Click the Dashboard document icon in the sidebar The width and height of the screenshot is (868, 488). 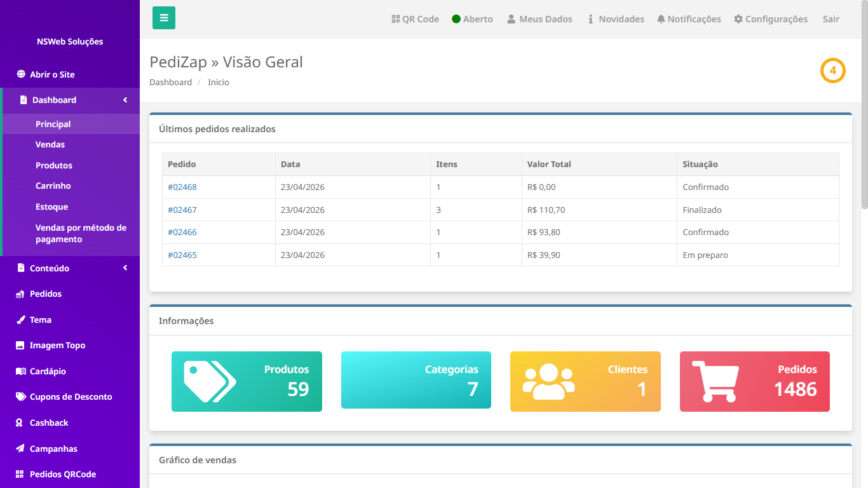click(24, 100)
